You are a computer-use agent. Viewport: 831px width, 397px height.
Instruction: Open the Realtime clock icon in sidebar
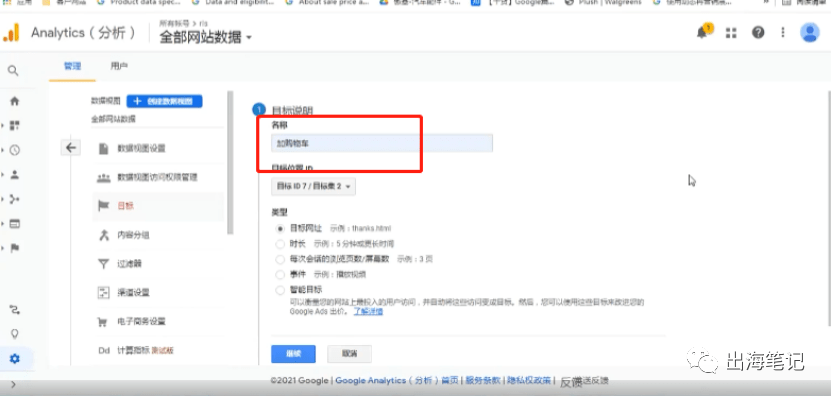pos(15,150)
